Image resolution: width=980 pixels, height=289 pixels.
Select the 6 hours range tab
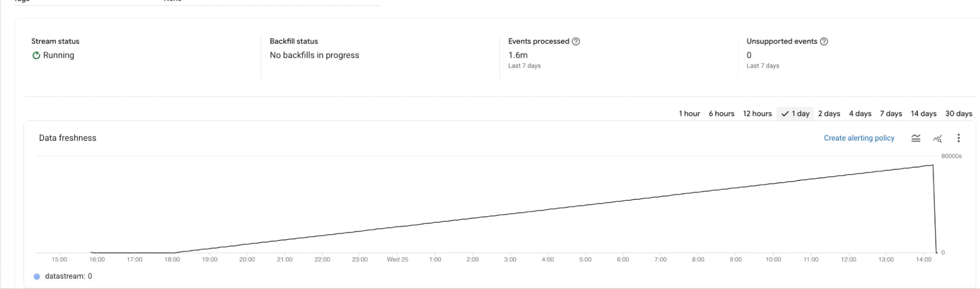tap(721, 113)
